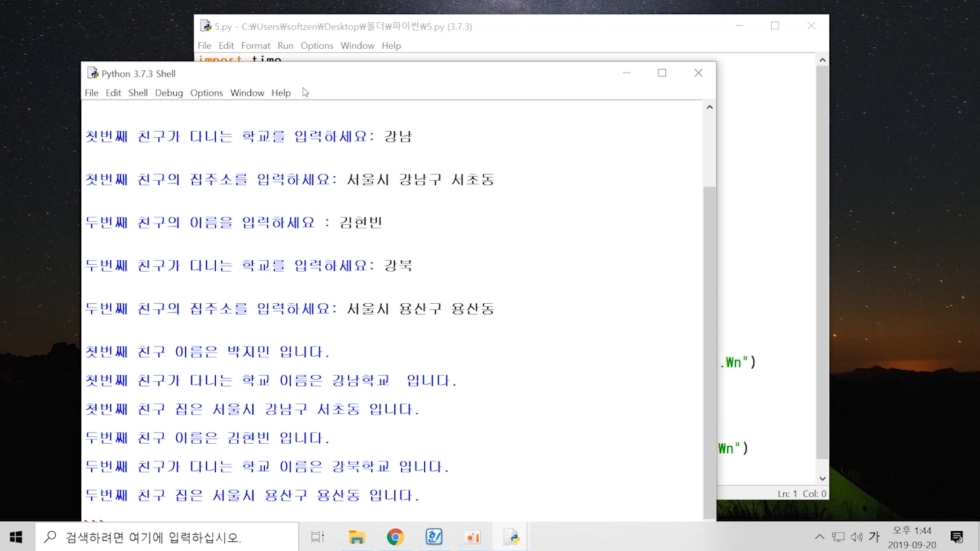The image size is (980, 551).
Task: Click the line mentioning 강북학교
Action: click(267, 467)
